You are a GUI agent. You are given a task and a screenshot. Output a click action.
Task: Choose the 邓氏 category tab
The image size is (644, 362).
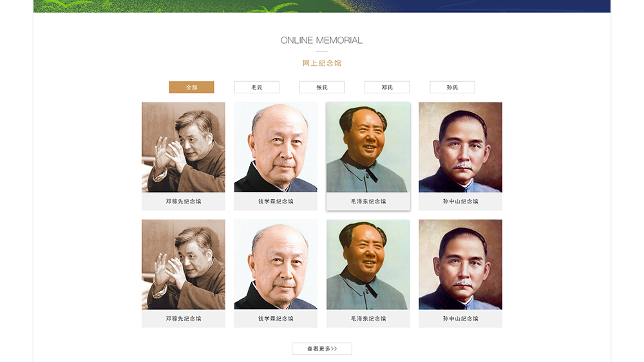point(387,87)
